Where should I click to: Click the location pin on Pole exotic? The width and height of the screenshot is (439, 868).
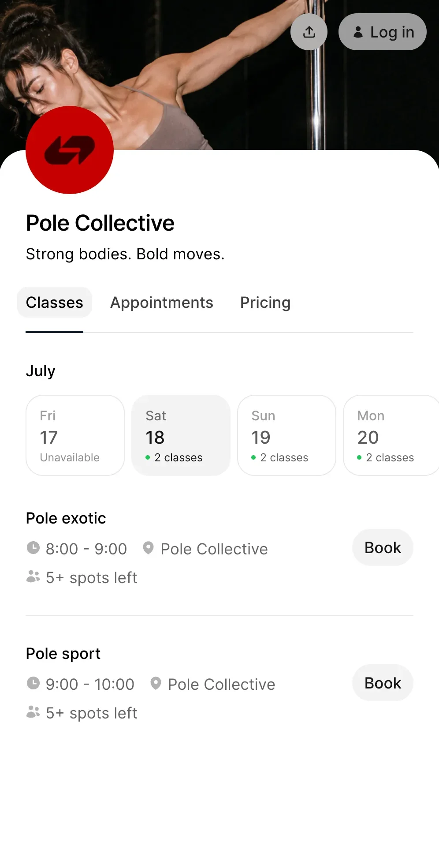(x=148, y=548)
